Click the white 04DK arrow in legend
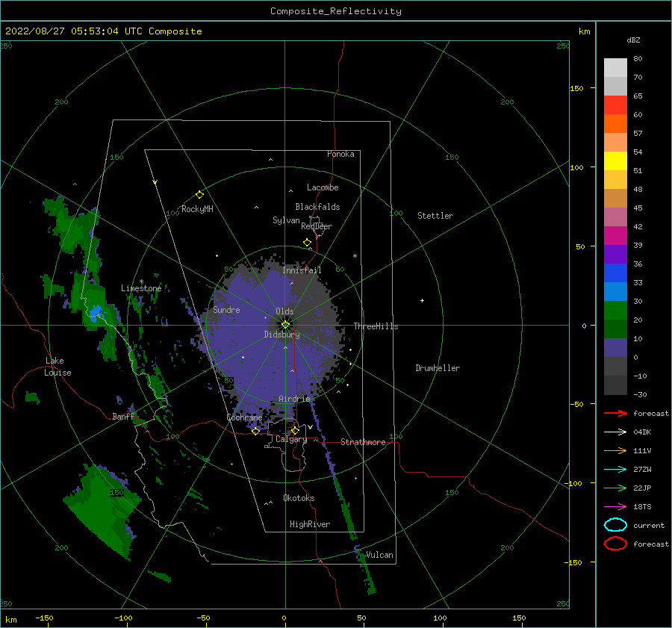 pyautogui.click(x=615, y=432)
